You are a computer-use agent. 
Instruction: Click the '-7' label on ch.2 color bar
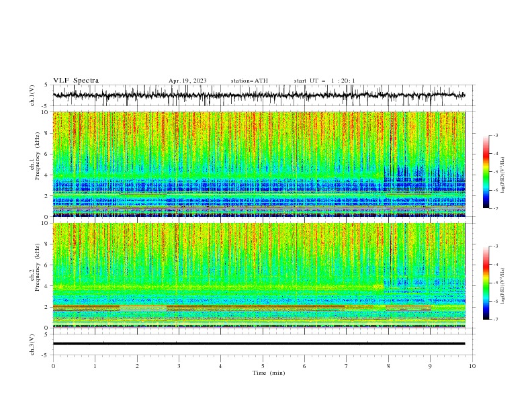coord(495,320)
